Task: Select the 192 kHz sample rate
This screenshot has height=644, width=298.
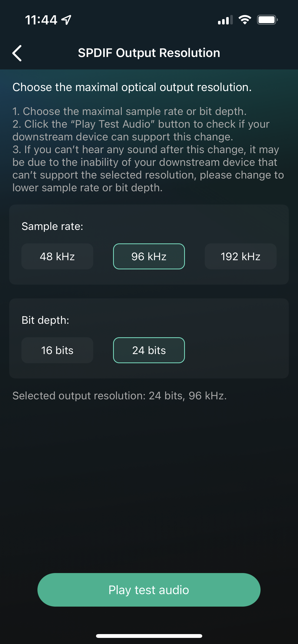Action: coord(241,256)
